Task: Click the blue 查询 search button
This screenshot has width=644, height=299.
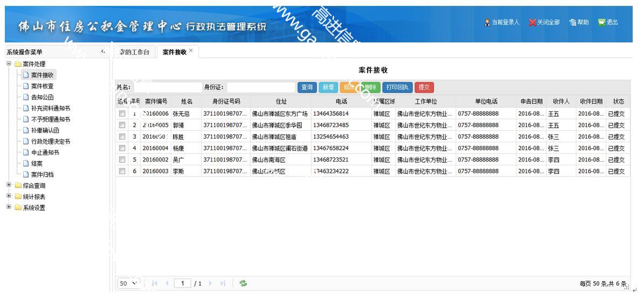Action: tap(306, 87)
